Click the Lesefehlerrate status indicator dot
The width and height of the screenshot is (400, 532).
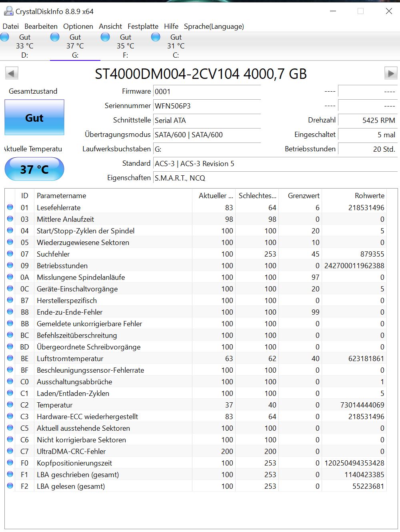pyautogui.click(x=10, y=207)
